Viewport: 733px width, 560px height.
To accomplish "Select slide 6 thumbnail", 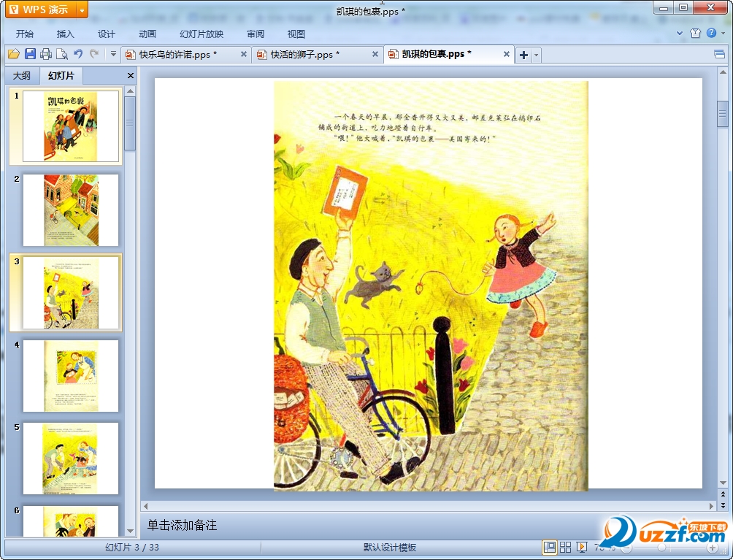I will coord(71,521).
